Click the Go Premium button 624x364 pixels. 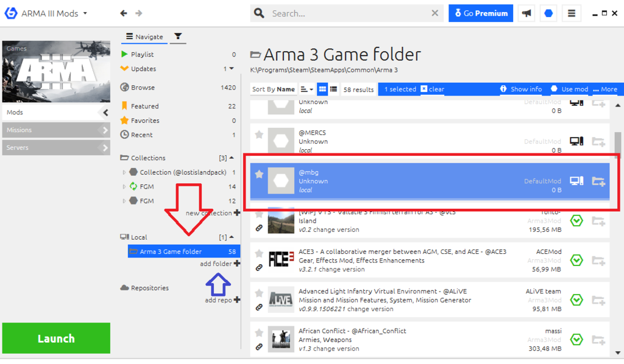pos(481,13)
